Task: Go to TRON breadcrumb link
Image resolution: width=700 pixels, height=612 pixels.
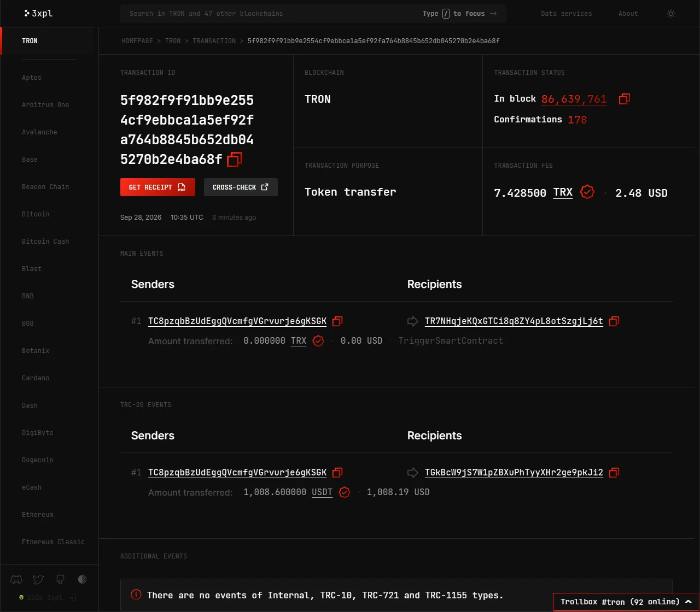Action: click(173, 41)
